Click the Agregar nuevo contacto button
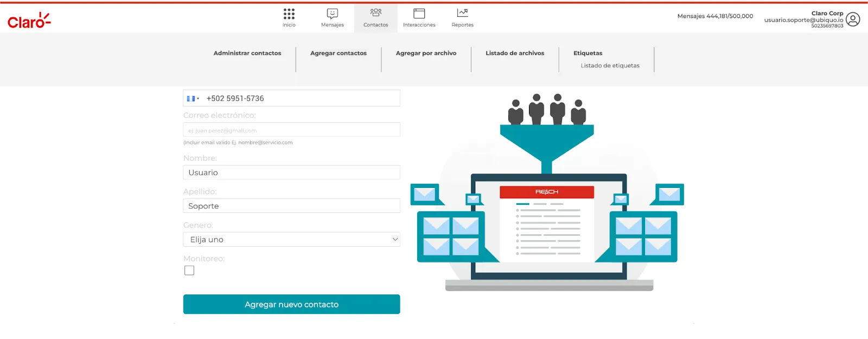Viewport: 868px width, 339px height. click(291, 304)
